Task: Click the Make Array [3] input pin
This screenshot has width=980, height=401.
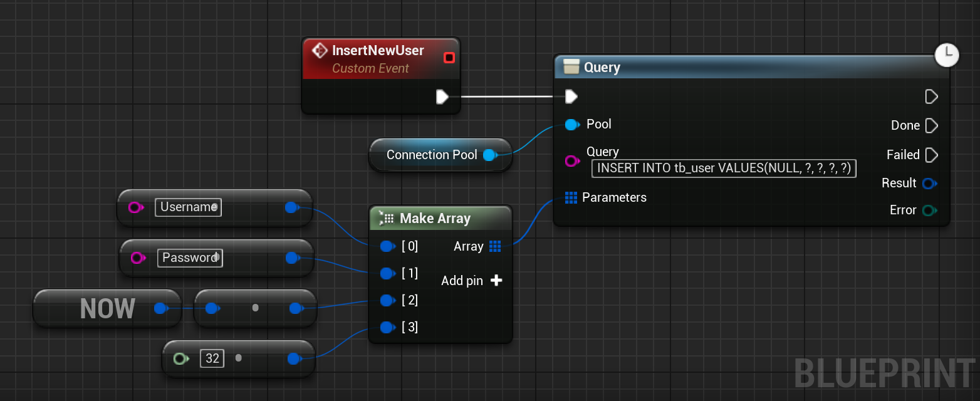Action: point(388,327)
